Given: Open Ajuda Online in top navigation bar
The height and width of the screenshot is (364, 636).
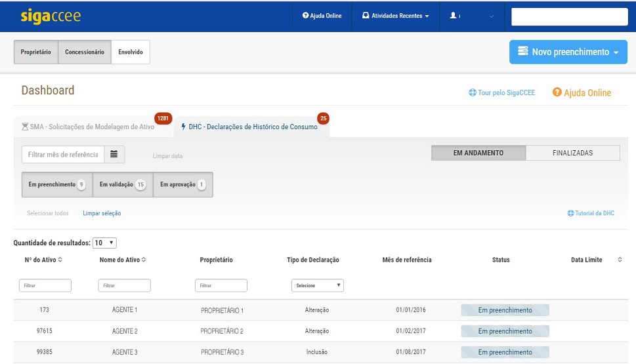Looking at the screenshot, I should [x=322, y=16].
